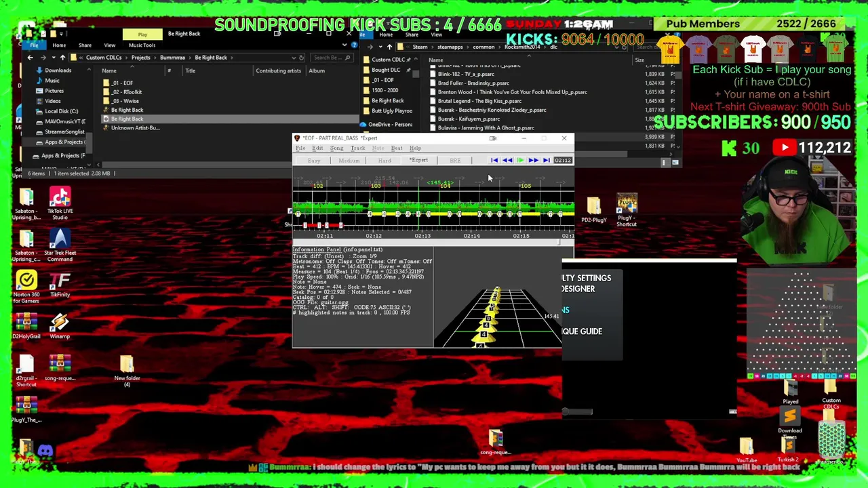Screen dimensions: 868x488
Task: Open Winamp desktop icon
Action: point(60,326)
